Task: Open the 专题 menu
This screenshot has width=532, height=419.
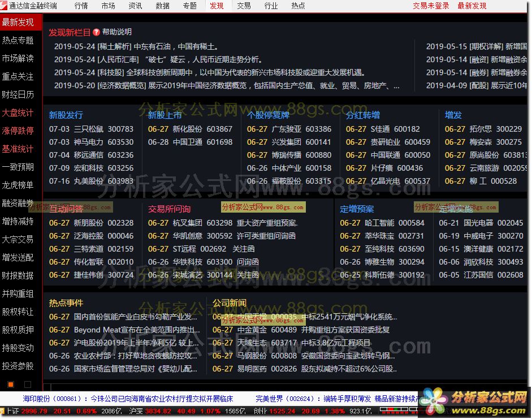Action: [189, 6]
